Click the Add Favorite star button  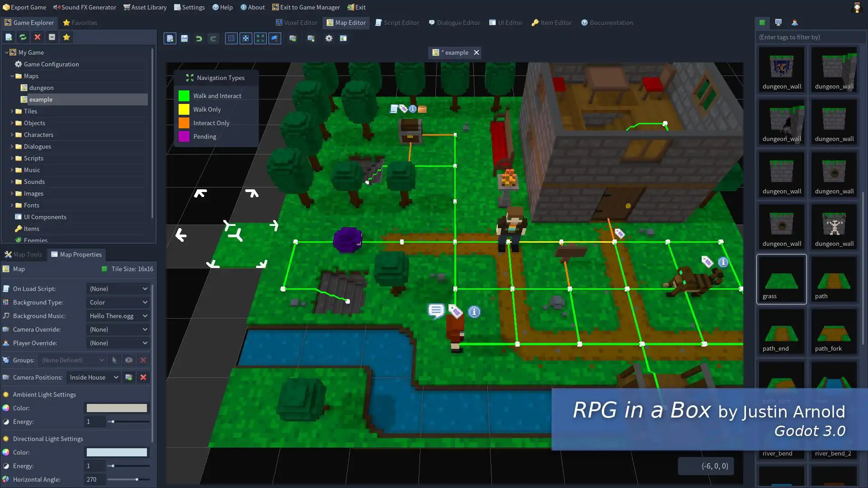tap(66, 37)
